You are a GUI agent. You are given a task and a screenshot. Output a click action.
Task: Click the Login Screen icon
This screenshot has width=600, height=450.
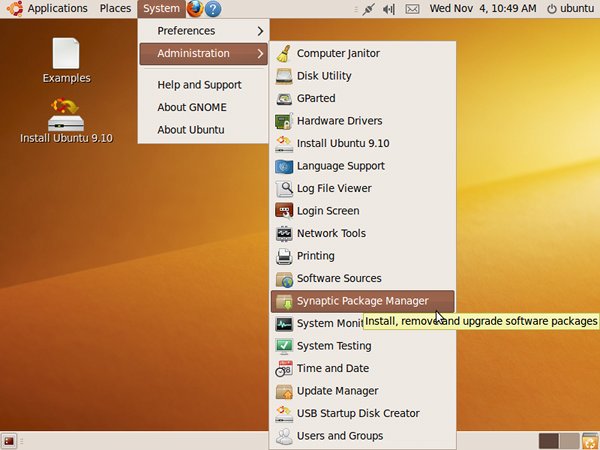(284, 211)
